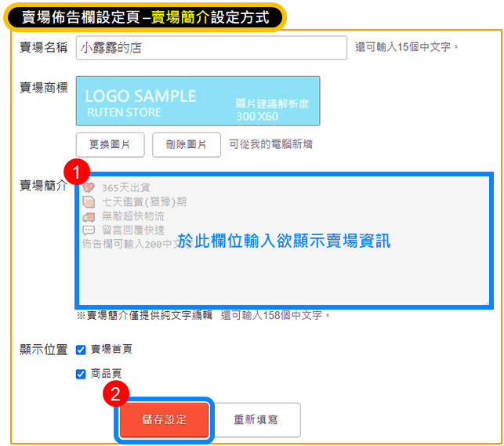Click the 可從我的電腦新增 hint text
This screenshot has height=446, width=504.
coord(270,145)
